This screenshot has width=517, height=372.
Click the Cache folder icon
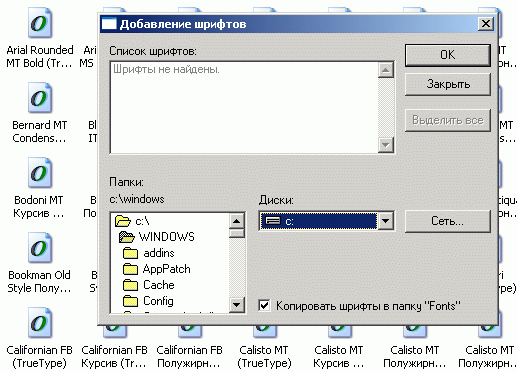130,285
